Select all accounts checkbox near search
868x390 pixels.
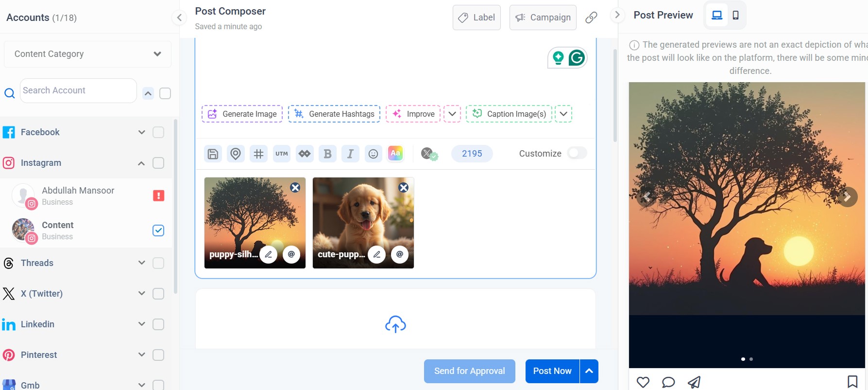pyautogui.click(x=165, y=93)
